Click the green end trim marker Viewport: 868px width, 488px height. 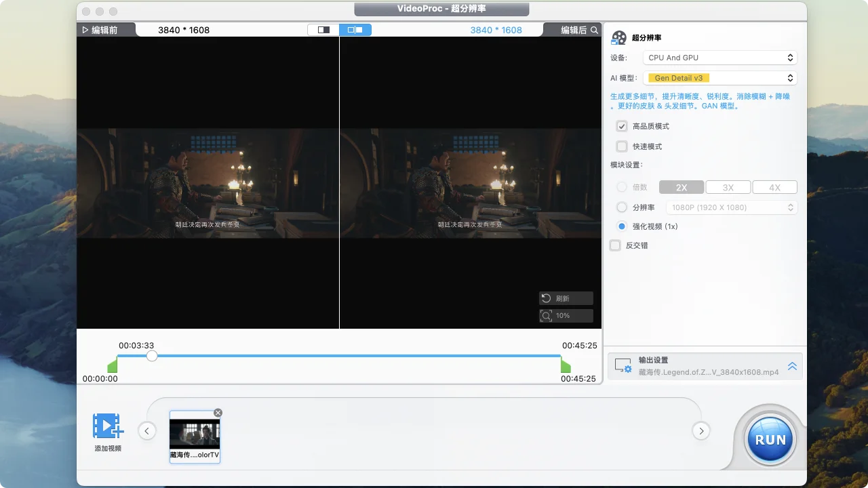(x=566, y=365)
